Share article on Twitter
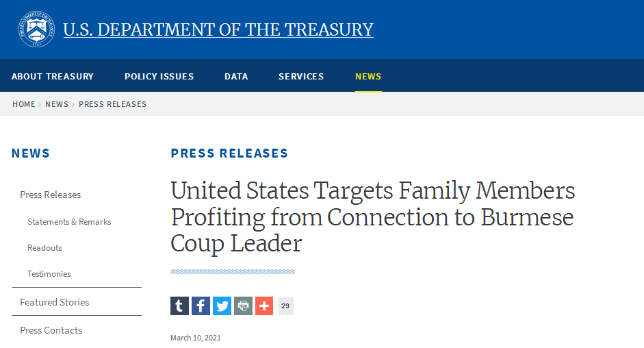Image resolution: width=644 pixels, height=348 pixels. coord(222,306)
